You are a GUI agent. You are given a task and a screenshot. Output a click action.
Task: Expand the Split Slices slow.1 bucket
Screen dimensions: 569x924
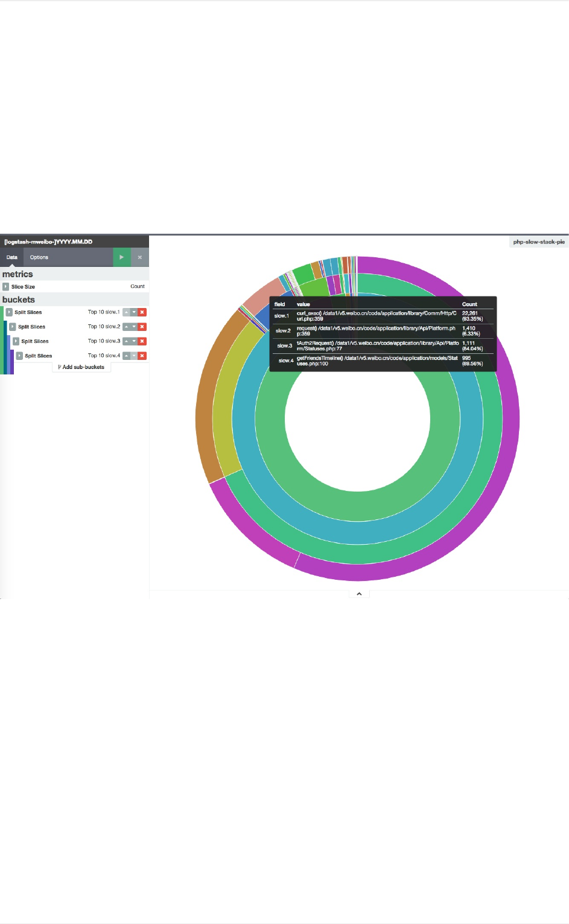pyautogui.click(x=9, y=312)
